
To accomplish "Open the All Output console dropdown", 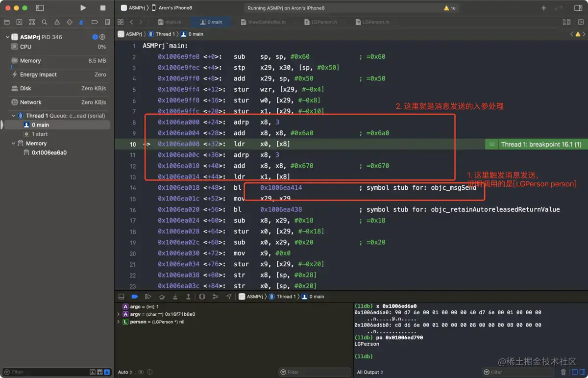I will (370, 372).
